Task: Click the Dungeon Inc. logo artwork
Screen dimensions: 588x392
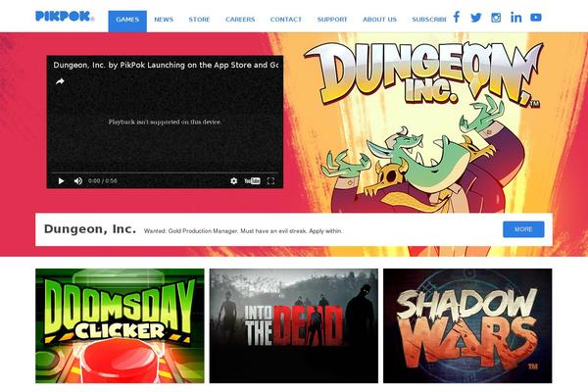Action: pyautogui.click(x=423, y=73)
